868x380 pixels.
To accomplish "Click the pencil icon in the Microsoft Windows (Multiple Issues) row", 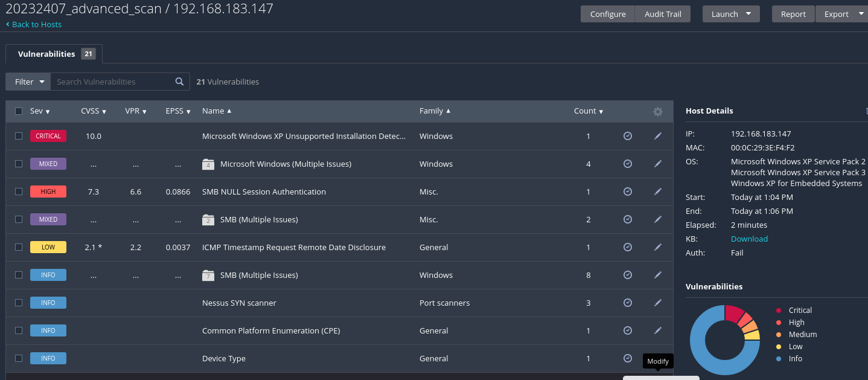I will 658,164.
